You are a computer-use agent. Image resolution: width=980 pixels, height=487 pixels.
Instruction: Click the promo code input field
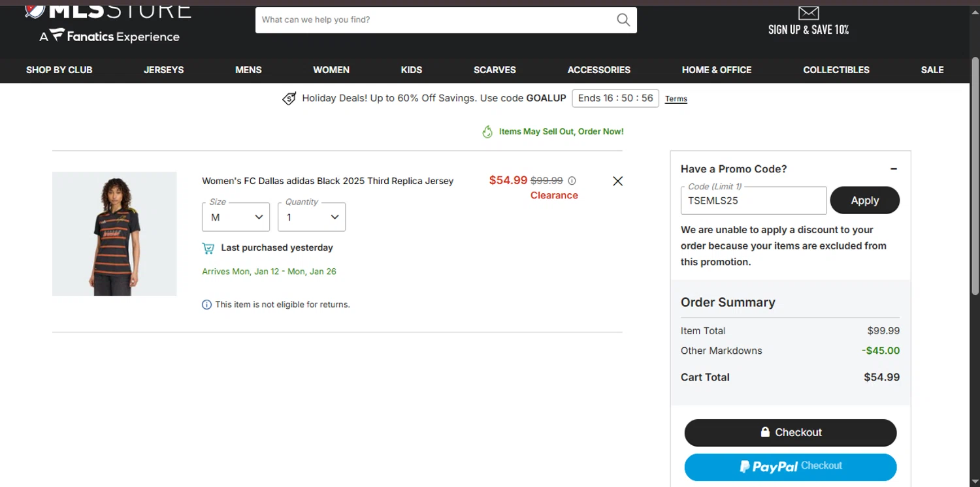pyautogui.click(x=754, y=200)
